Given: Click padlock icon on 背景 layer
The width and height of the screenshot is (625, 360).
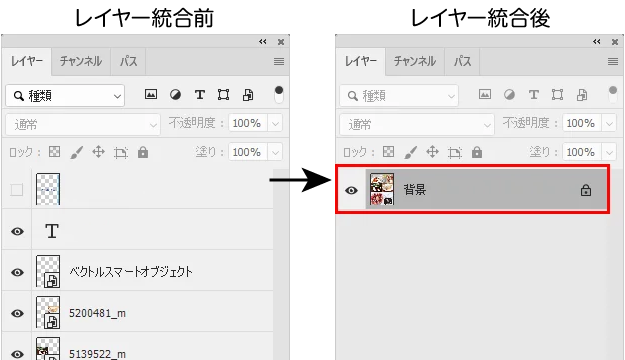Looking at the screenshot, I should [586, 190].
